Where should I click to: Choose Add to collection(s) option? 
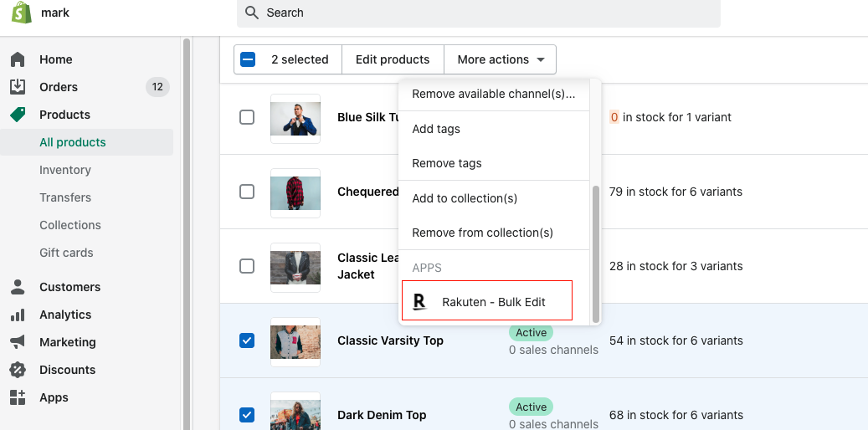click(494, 198)
